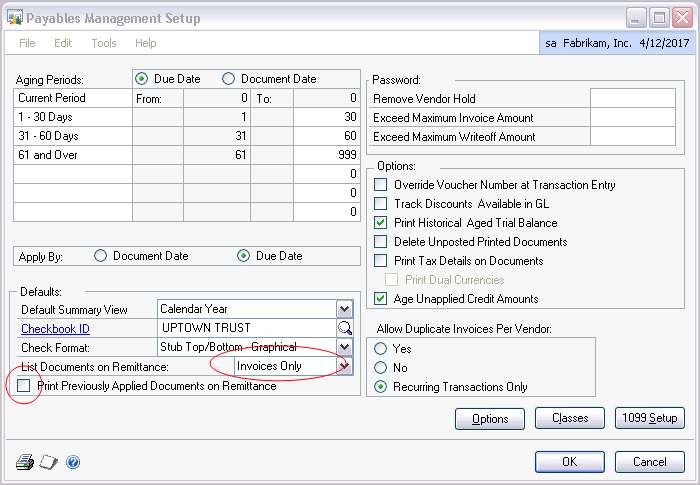Select Document Date for Aging Periods

pos(228,79)
